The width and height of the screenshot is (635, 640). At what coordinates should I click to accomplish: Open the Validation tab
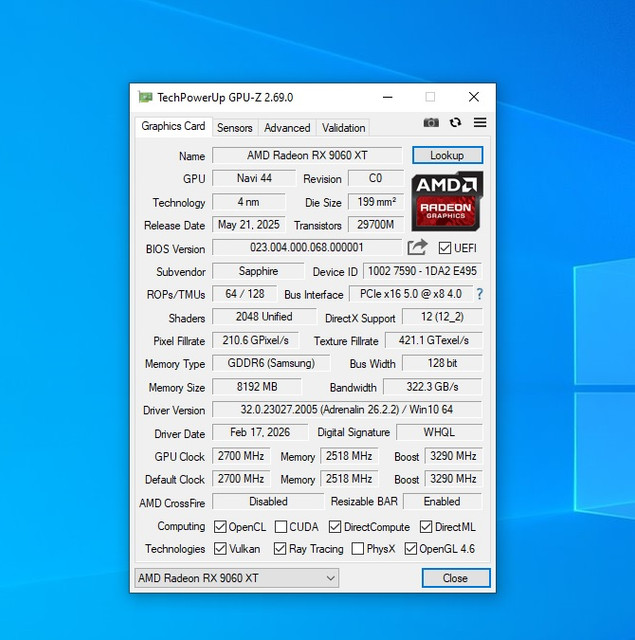tap(343, 128)
